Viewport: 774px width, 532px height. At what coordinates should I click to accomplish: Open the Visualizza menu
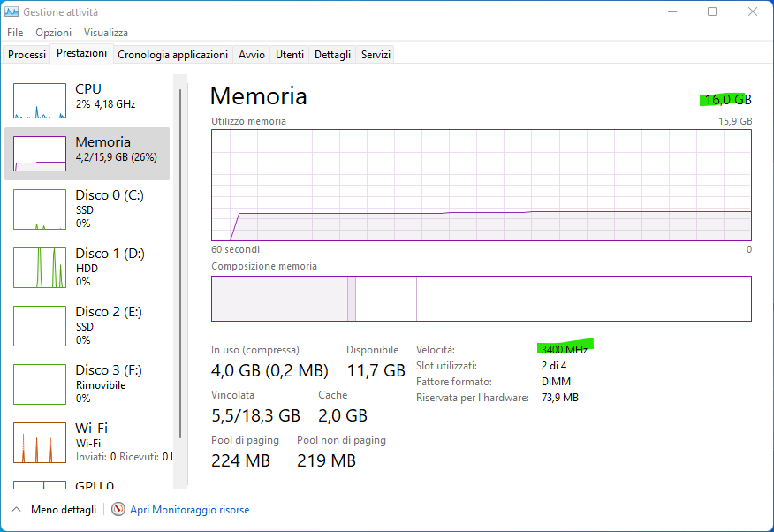[106, 33]
